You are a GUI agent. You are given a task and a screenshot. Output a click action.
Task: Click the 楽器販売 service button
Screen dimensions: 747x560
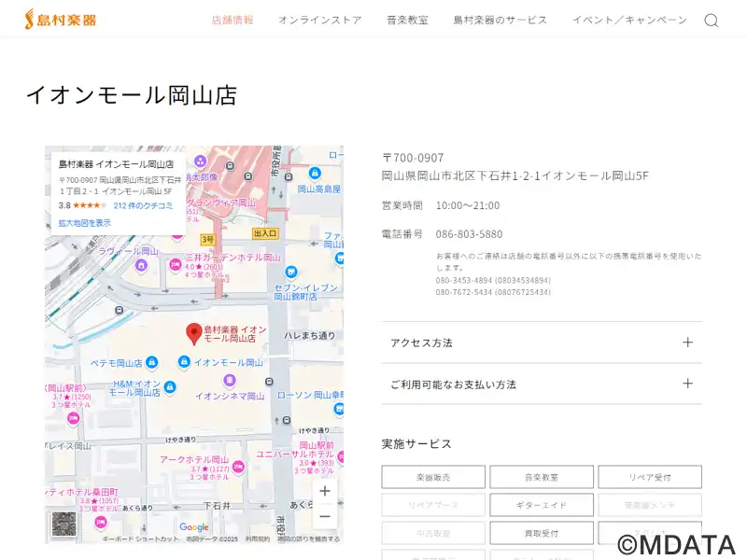click(433, 477)
